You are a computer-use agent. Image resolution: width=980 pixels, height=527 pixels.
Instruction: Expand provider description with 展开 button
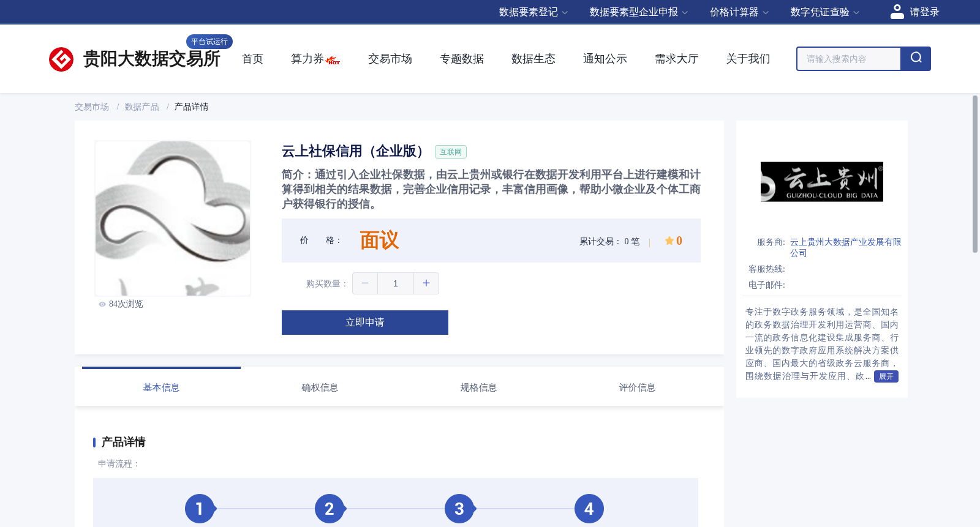click(x=886, y=376)
